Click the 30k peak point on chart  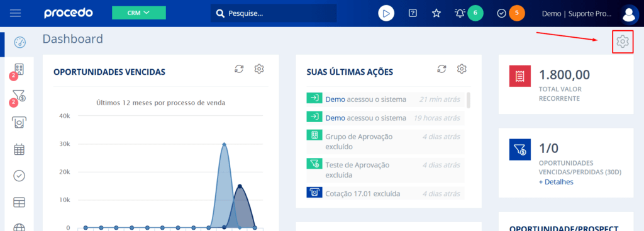tap(225, 144)
